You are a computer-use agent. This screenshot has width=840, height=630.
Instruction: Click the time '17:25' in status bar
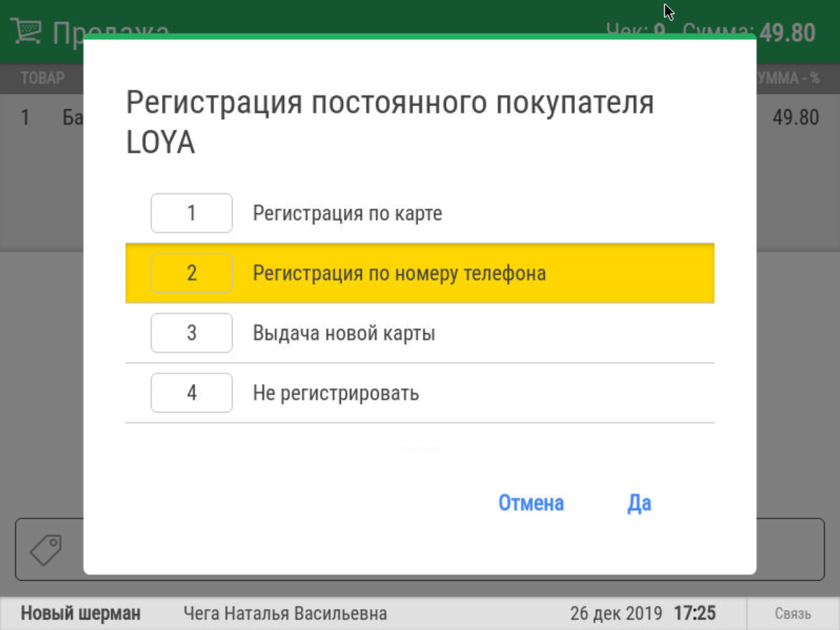694,613
